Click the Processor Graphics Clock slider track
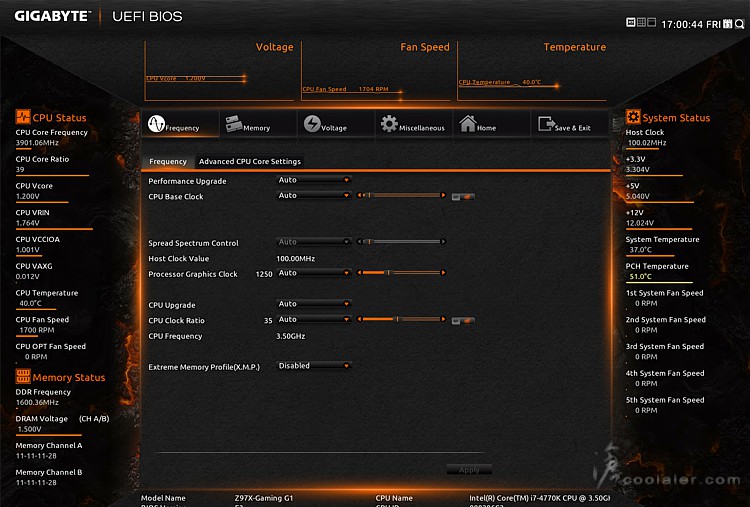Screen dimensions: 750x507 pyautogui.click(x=401, y=273)
